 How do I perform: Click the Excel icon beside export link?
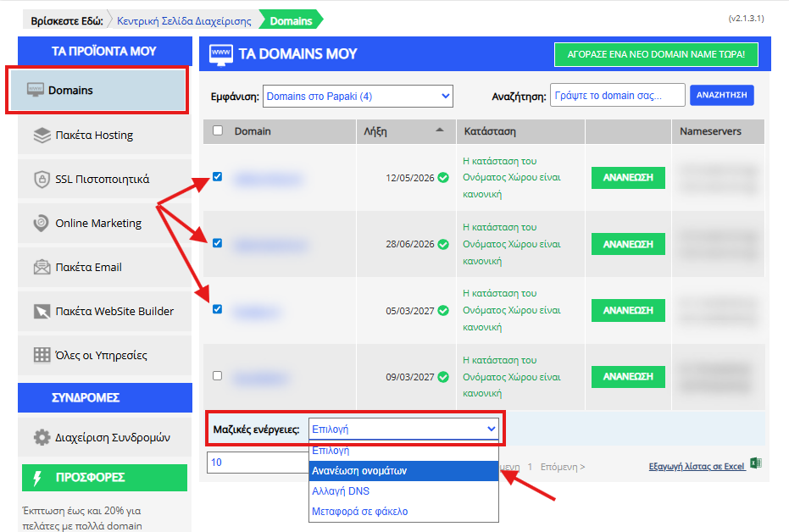[756, 464]
